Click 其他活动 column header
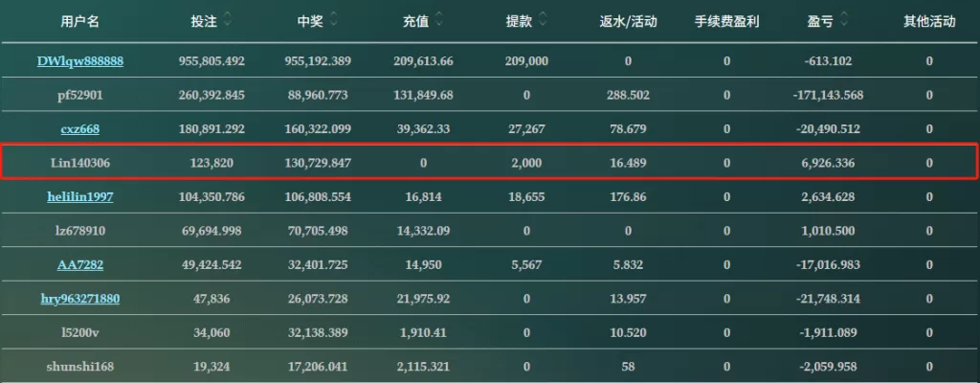Viewport: 980px width, 383px height. coord(929,20)
